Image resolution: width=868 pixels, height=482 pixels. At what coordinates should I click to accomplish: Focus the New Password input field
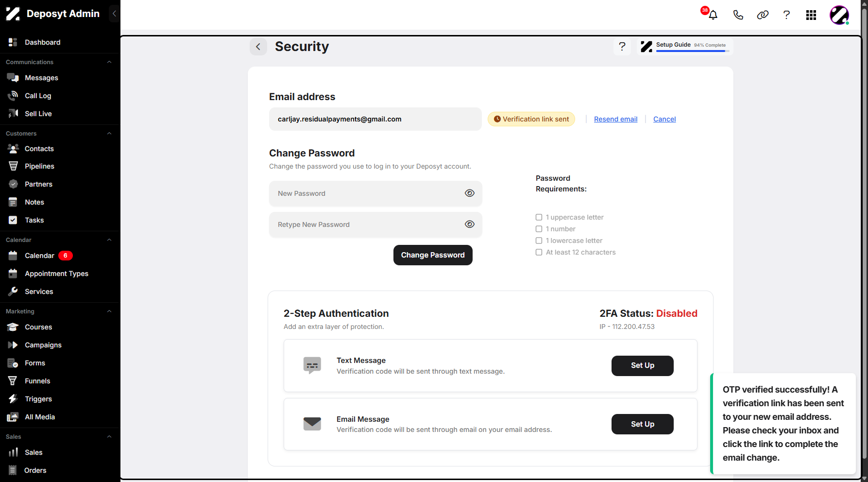[375, 193]
